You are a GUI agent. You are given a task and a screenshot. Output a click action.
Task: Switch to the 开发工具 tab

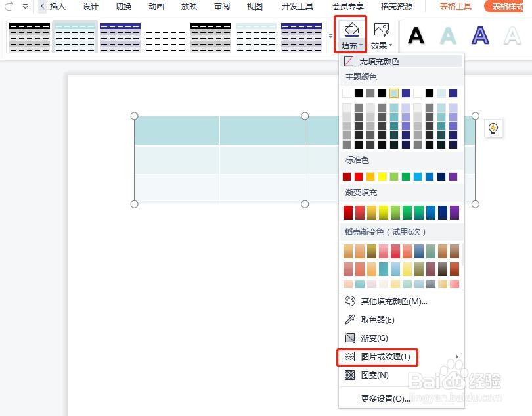[x=298, y=6]
